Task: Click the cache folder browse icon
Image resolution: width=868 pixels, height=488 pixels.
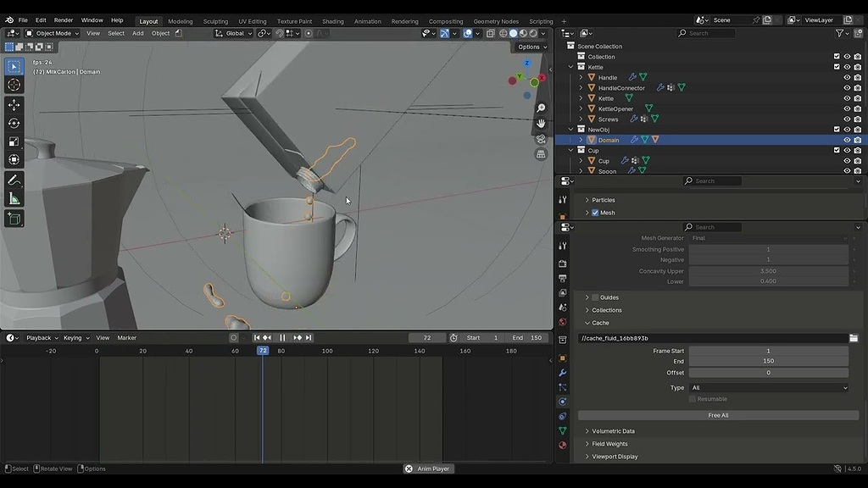Action: coord(854,338)
